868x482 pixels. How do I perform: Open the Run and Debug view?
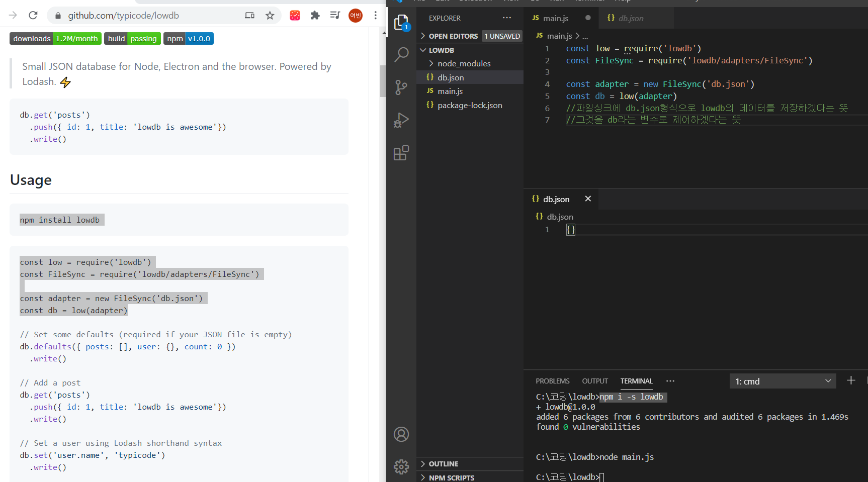(x=401, y=120)
